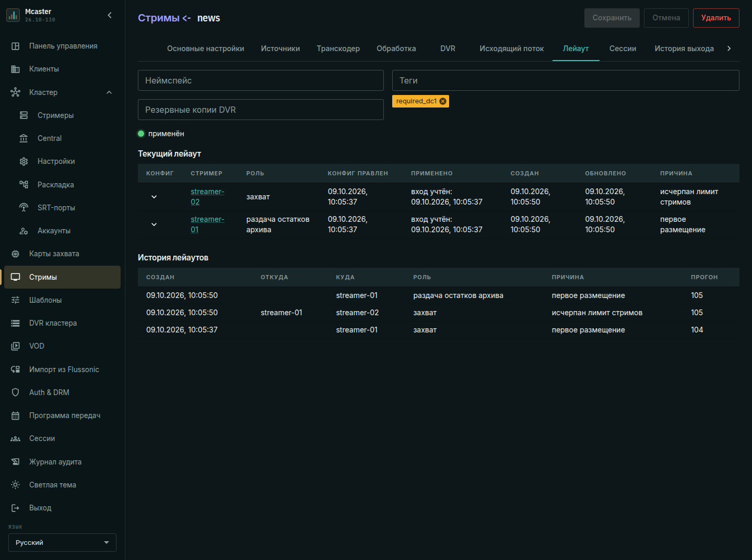Focus the Теги input field
The width and height of the screenshot is (752, 560).
(566, 80)
